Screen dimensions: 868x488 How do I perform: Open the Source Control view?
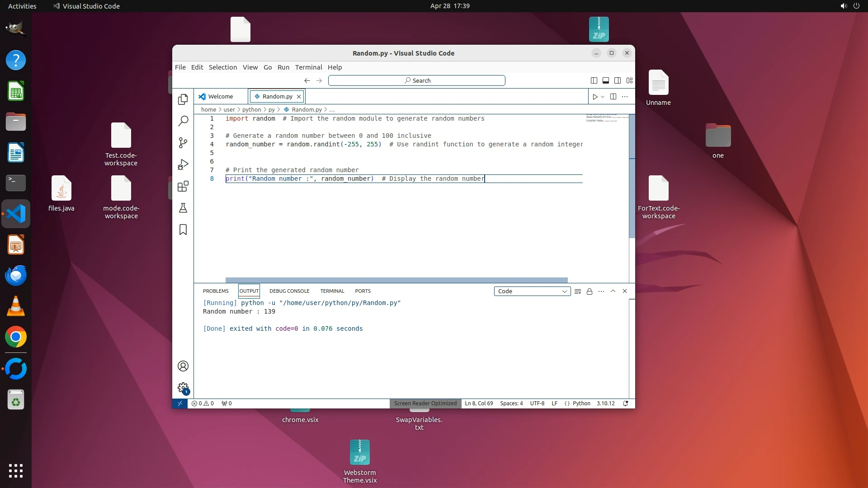tap(183, 143)
